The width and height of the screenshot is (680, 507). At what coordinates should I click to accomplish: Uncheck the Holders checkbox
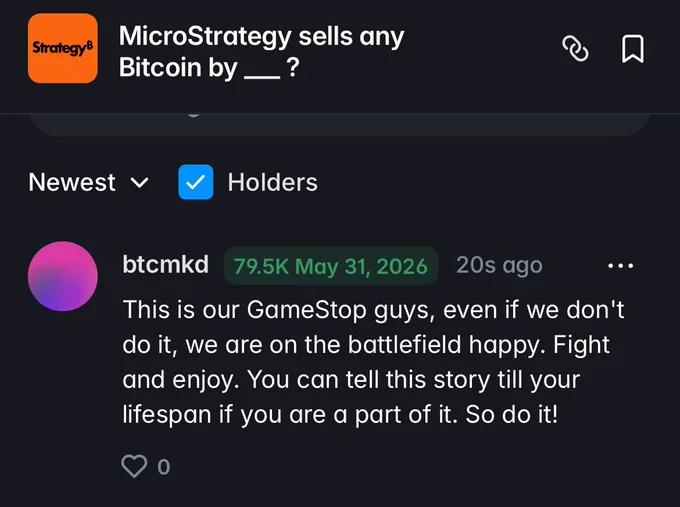point(196,182)
